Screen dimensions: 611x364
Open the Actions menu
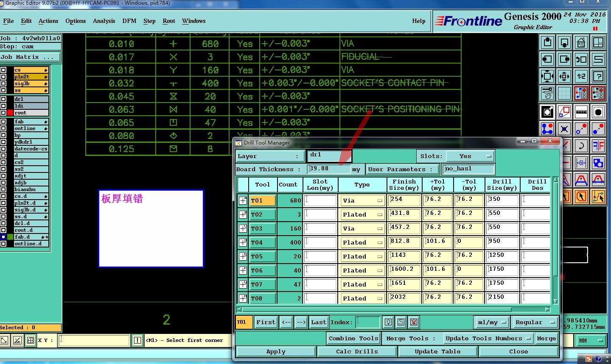48,21
